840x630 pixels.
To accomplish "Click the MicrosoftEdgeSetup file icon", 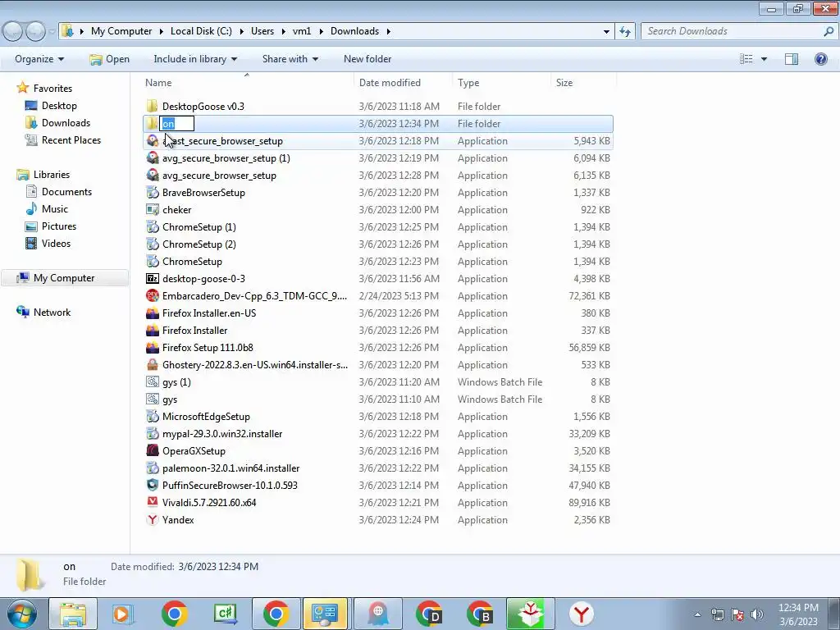I will (x=152, y=416).
